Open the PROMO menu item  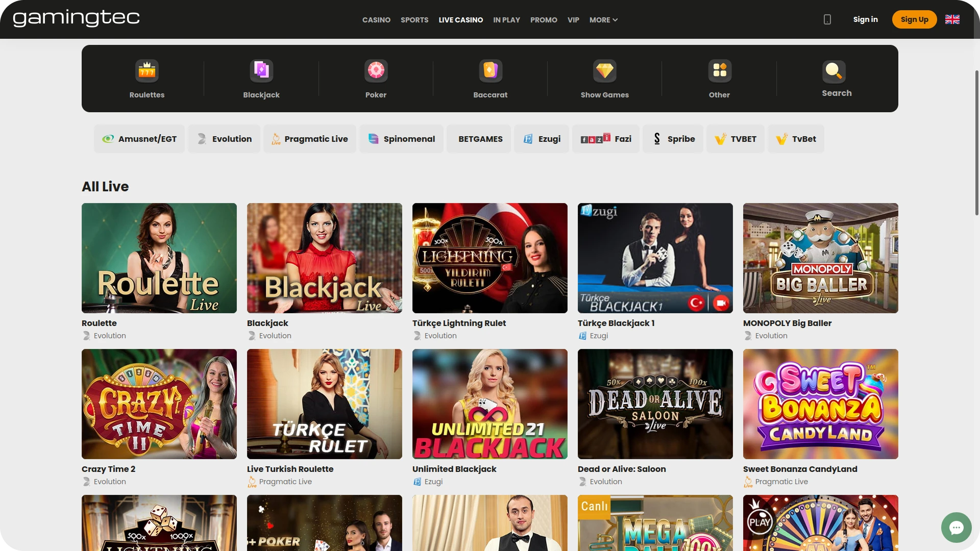[x=543, y=20]
